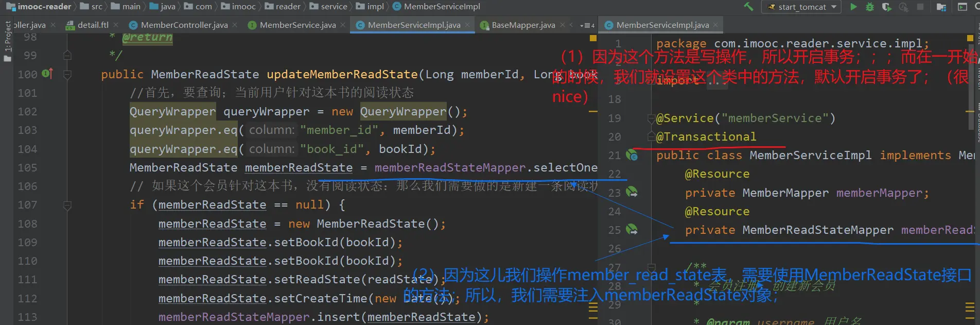
Task: Start debugging with the green bug icon
Action: click(870, 7)
